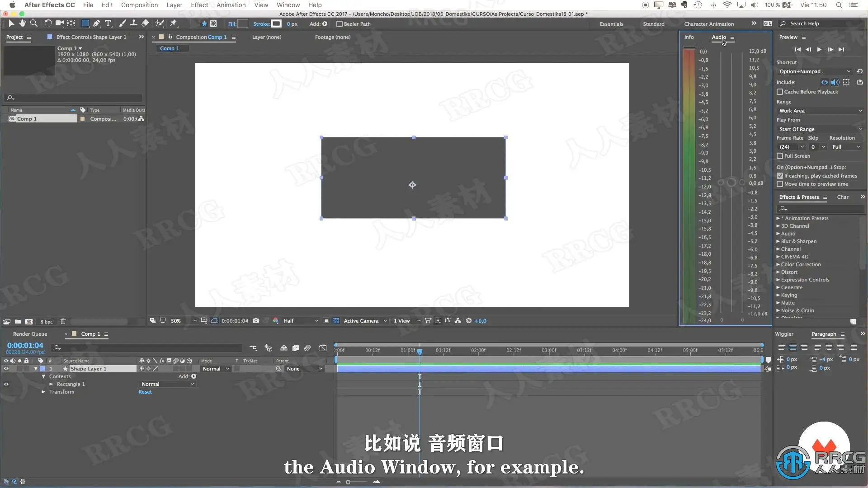Switch to the Standard workspace
This screenshot has width=868, height=488.
653,24
